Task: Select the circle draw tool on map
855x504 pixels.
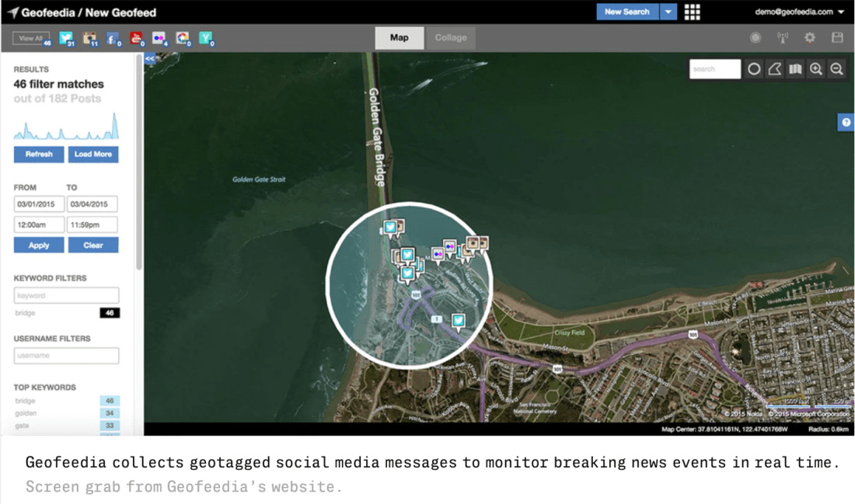Action: (x=754, y=69)
